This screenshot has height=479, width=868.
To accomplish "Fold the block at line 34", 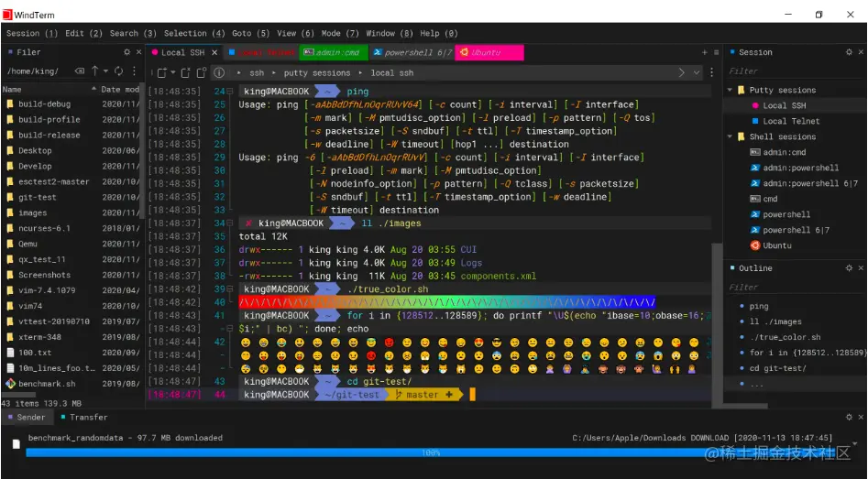I will point(230,223).
